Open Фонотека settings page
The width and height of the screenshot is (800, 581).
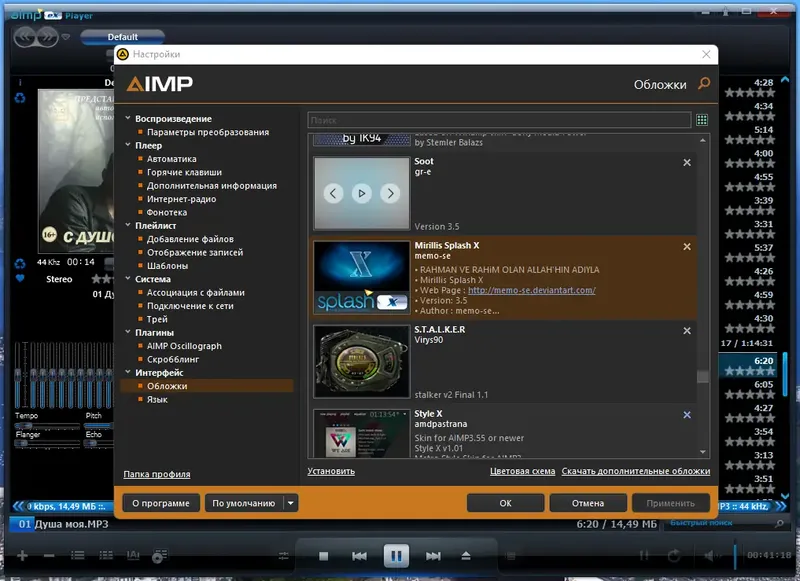167,212
